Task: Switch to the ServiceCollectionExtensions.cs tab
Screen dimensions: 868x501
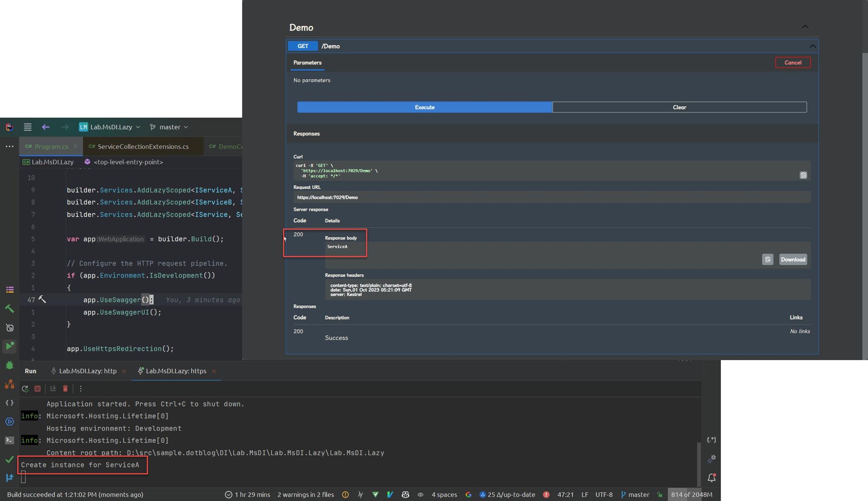Action: pos(142,146)
